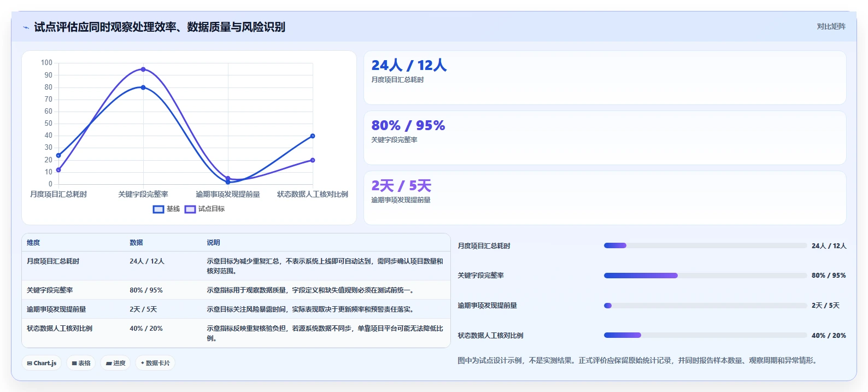Screen dimensions: 868x392
Task: Click the table cell 月度项目汇总耗时
Action: (53, 261)
